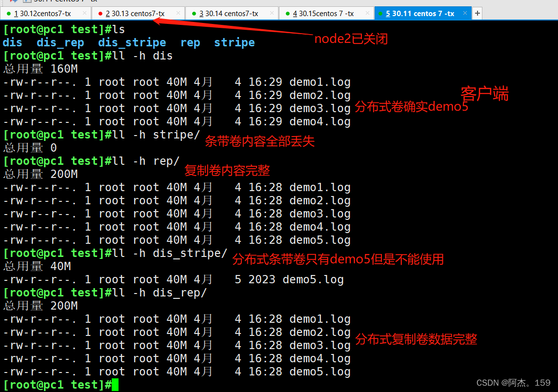This screenshot has width=558, height=392.
Task: Click the 'll -h dis_rep/' command text
Action: pos(159,293)
